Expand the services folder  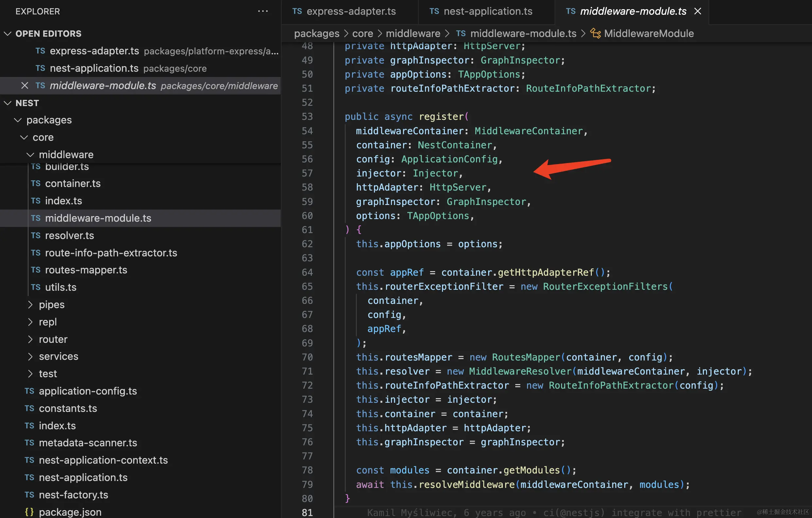coord(140,356)
